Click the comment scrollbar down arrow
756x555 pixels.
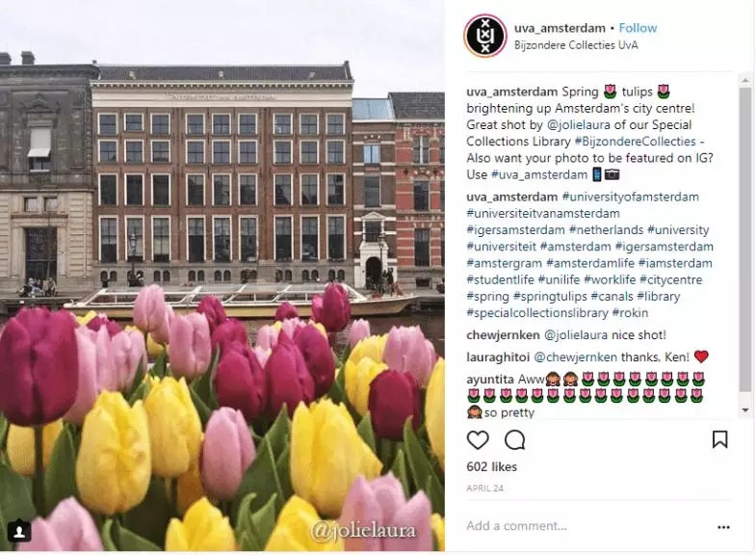744,410
